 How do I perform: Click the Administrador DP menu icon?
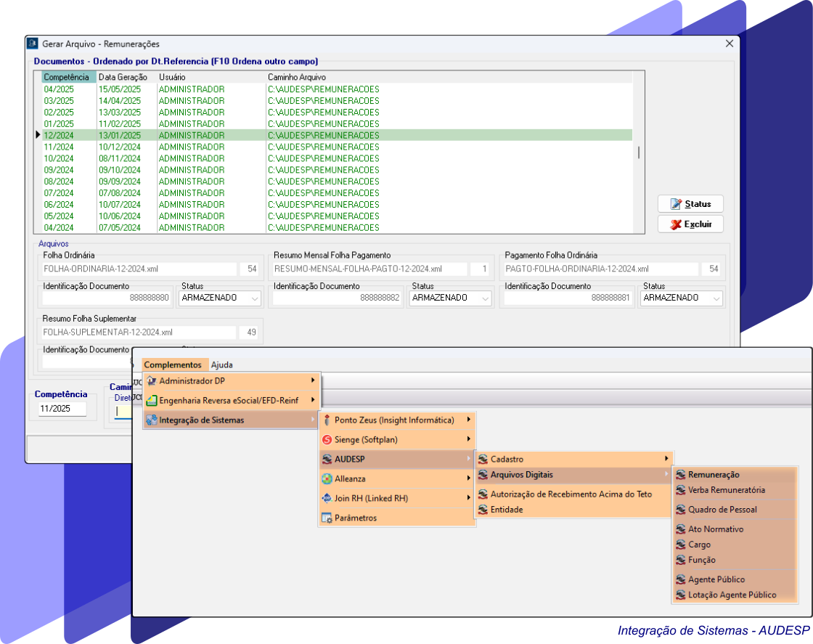click(151, 380)
